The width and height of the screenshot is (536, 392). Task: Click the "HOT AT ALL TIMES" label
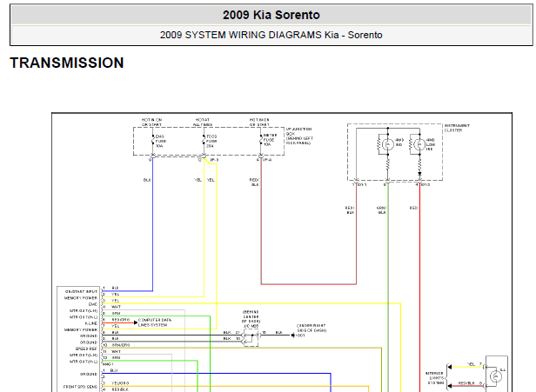(x=203, y=123)
